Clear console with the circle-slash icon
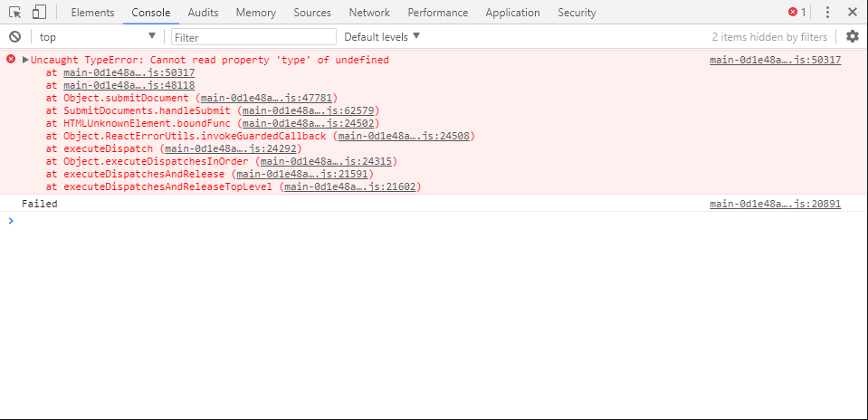Screen dimensions: 868x420 coord(15,36)
